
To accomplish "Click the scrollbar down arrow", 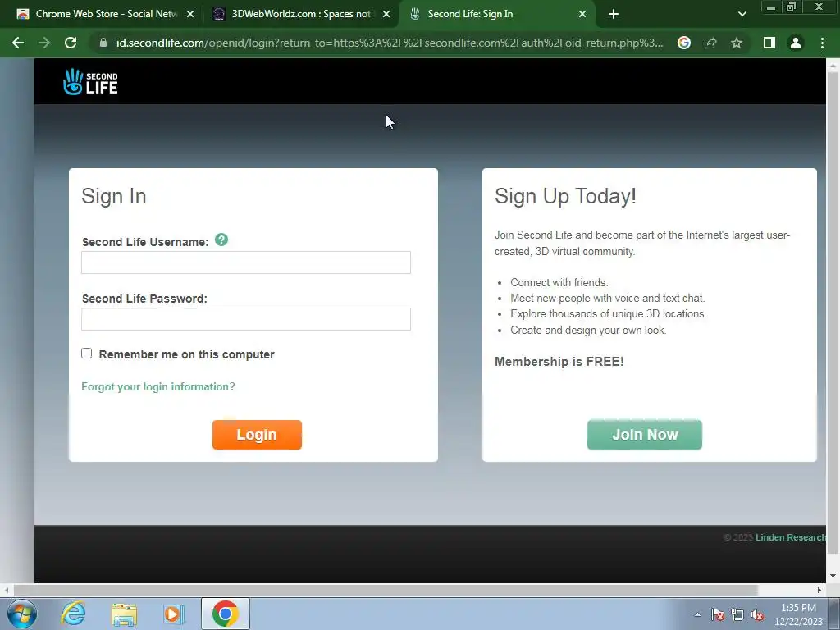I will pos(833,576).
